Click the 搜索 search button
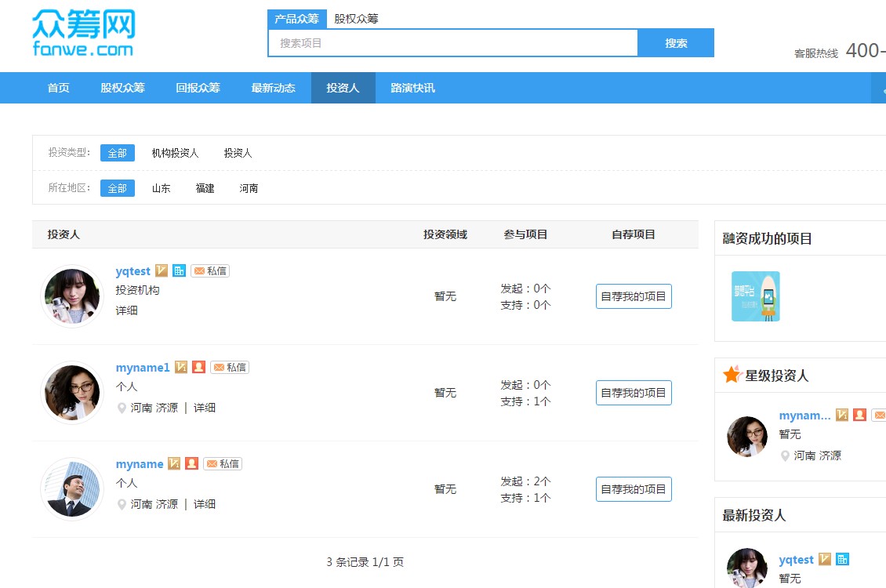This screenshot has width=886, height=588. [x=676, y=43]
